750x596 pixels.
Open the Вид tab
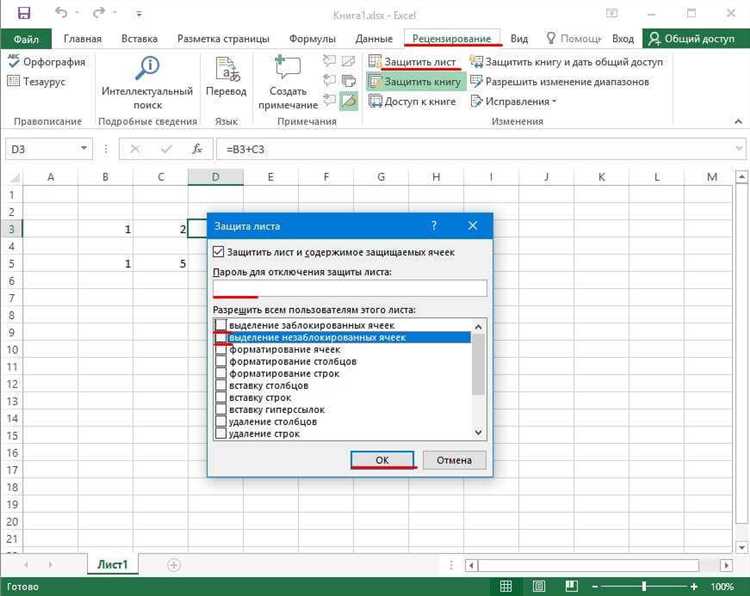(x=519, y=39)
